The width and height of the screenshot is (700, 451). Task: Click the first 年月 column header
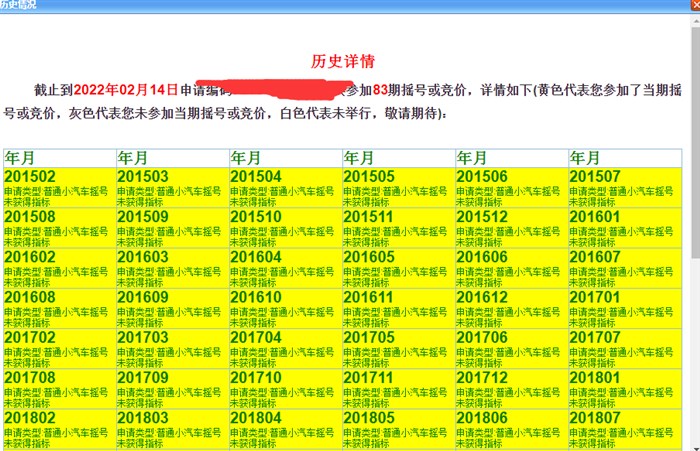21,158
